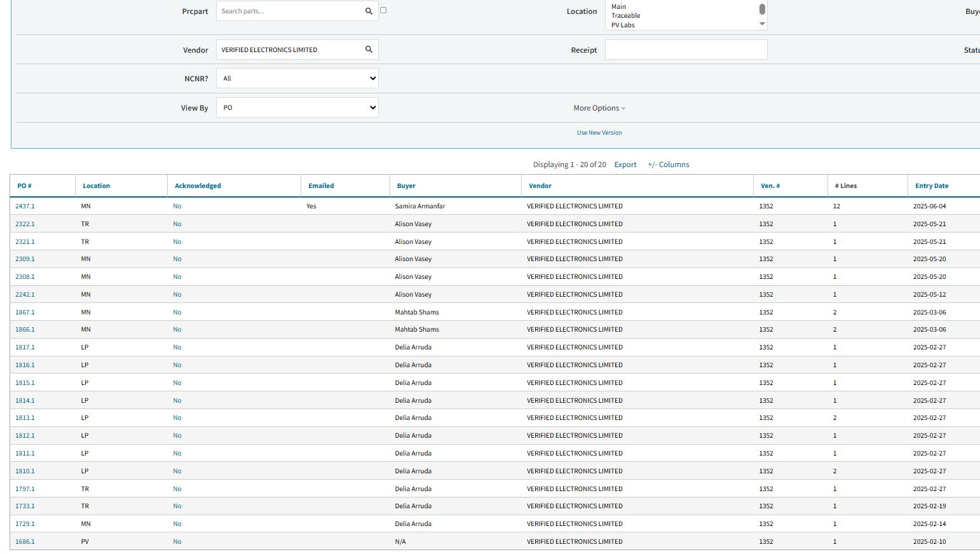The image size is (980, 554).
Task: Click the Acknowledged 'No' link for PO 2322.1
Action: (177, 224)
